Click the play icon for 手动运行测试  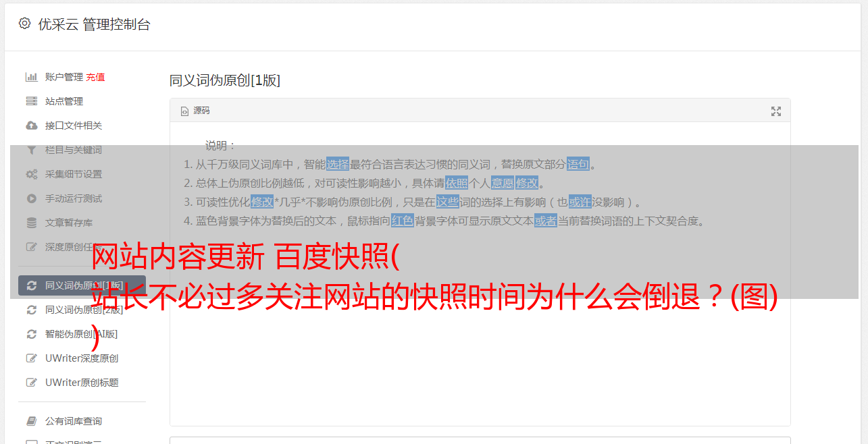pos(31,198)
